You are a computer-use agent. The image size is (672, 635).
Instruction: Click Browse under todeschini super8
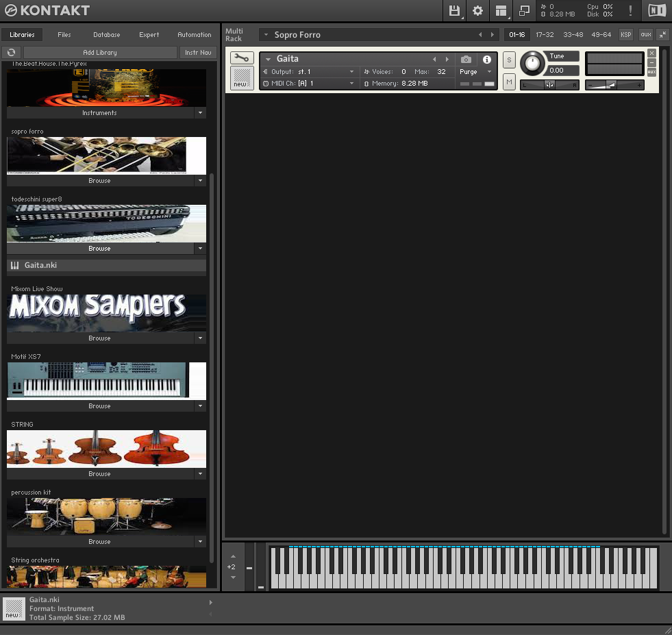tap(100, 249)
